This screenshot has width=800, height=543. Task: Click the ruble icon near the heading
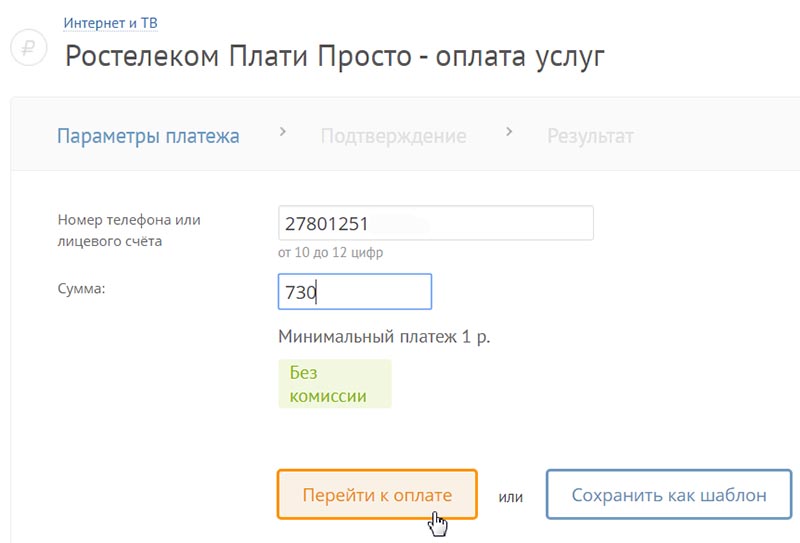point(29,47)
